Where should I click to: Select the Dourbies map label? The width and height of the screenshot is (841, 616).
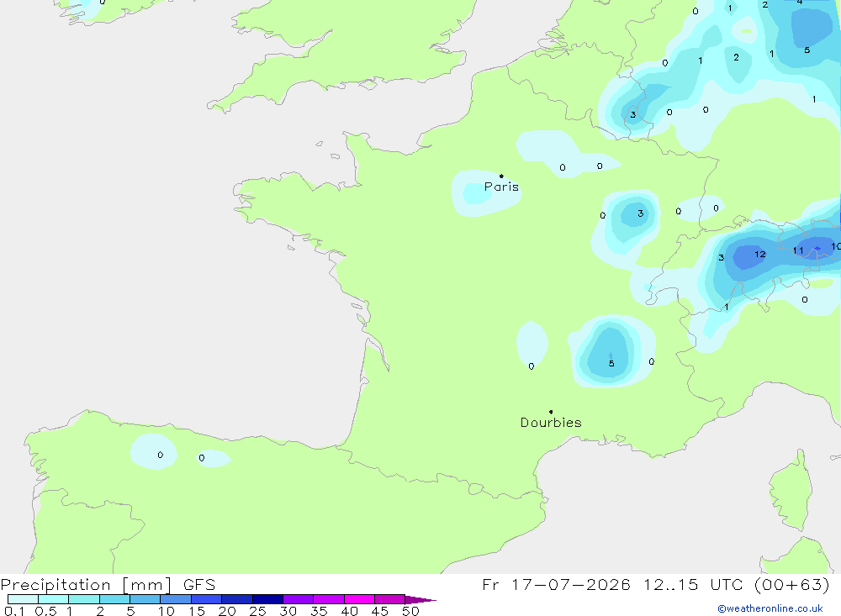(x=551, y=423)
